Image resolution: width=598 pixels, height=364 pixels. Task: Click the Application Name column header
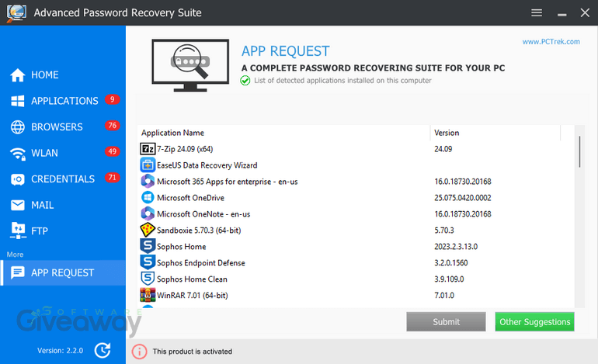click(283, 133)
